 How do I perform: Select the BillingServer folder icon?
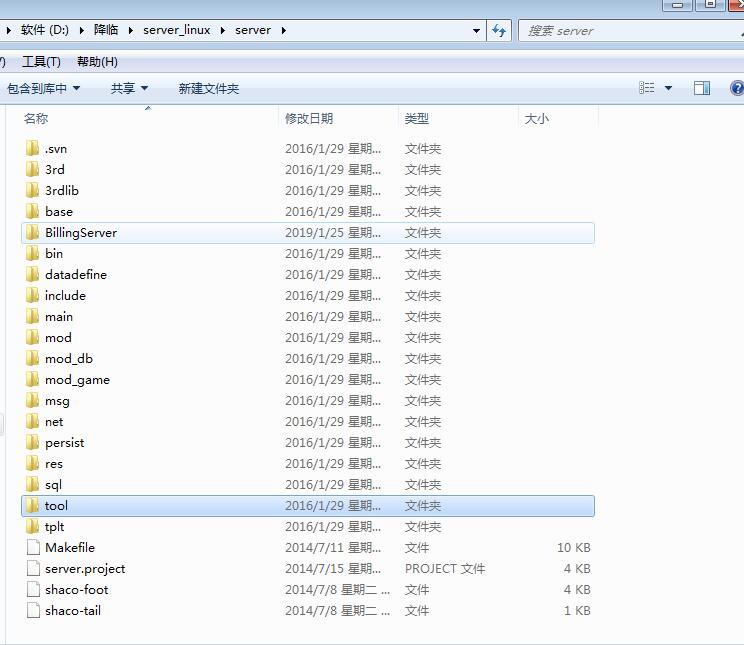33,232
